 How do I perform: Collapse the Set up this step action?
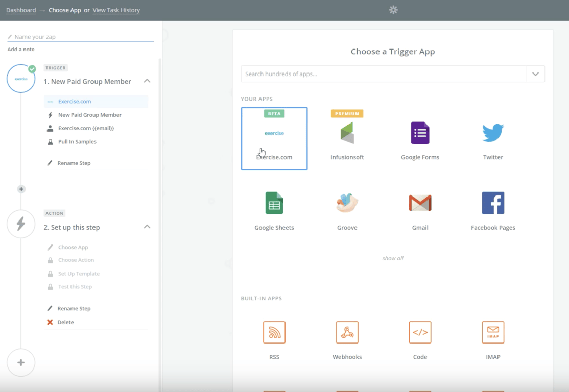[147, 227]
